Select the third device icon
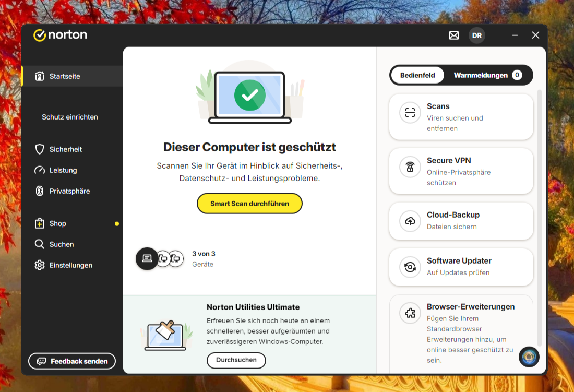 coord(176,258)
